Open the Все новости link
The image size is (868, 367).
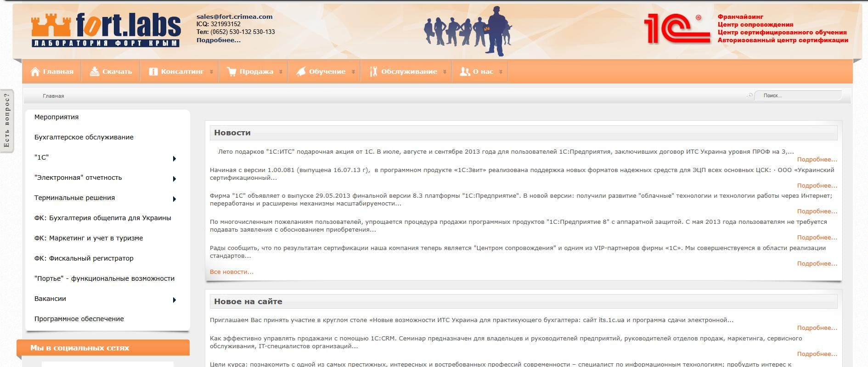tap(231, 272)
